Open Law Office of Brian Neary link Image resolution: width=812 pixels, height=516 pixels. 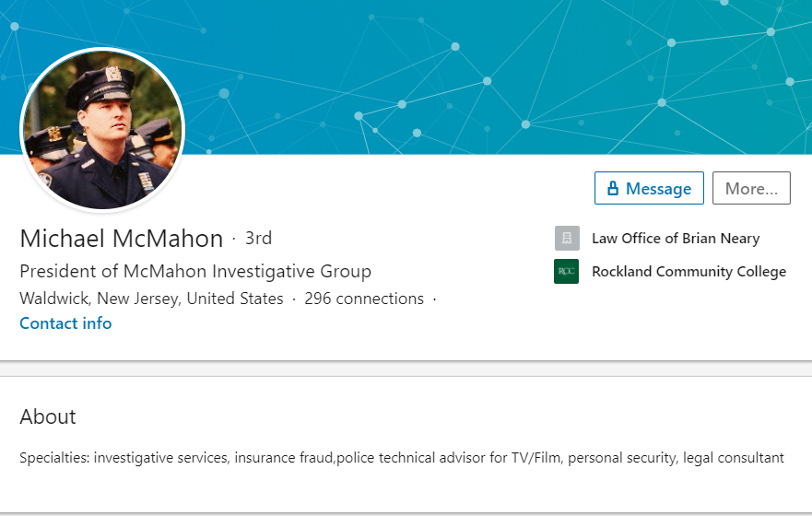[676, 239]
